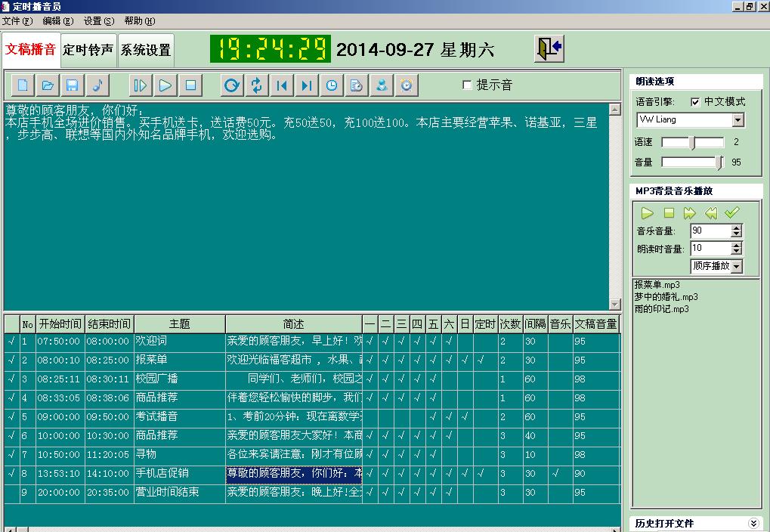The image size is (770, 532).
Task: Save the current script with the floppy disk icon
Action: (71, 85)
